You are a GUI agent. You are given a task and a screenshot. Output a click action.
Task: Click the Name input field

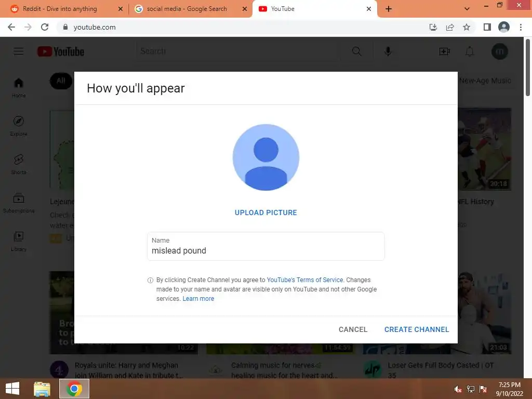(x=265, y=246)
